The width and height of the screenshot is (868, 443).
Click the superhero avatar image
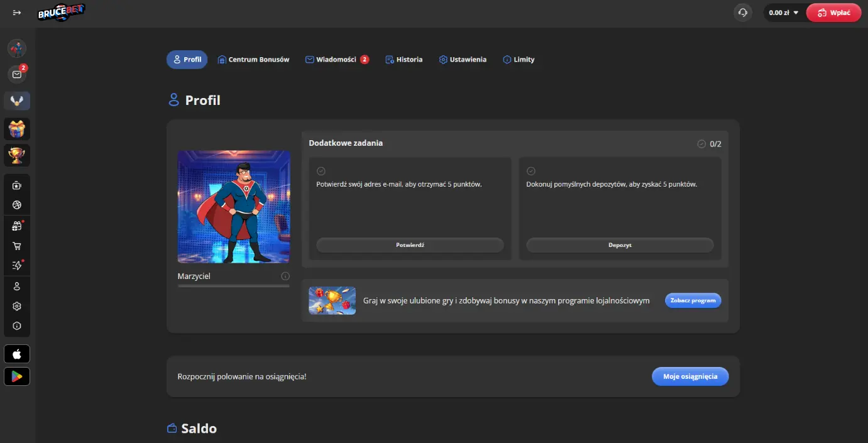234,207
